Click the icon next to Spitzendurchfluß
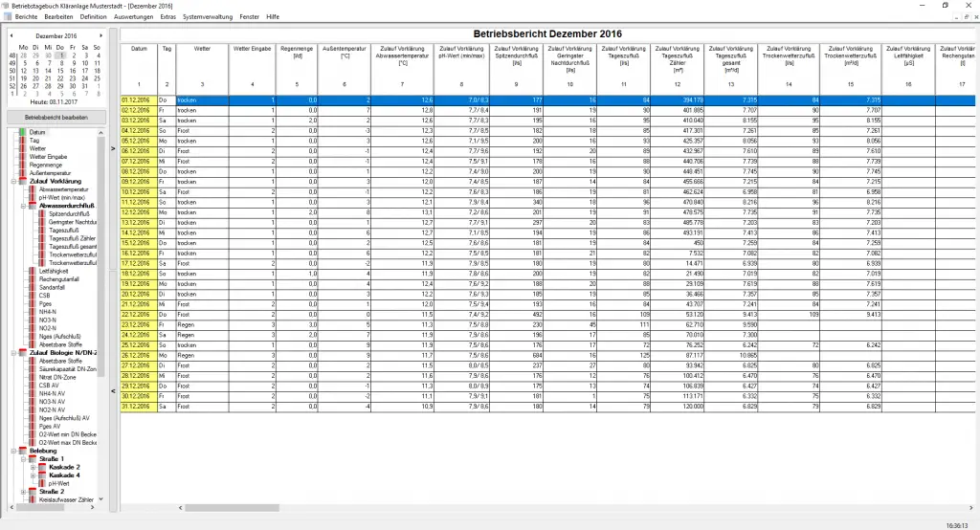The image size is (980, 530). pyautogui.click(x=42, y=213)
